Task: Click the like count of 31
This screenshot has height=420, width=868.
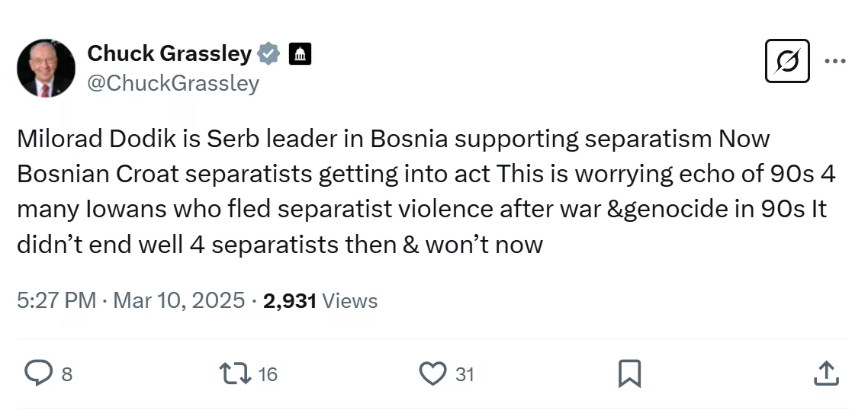Action: click(x=465, y=374)
